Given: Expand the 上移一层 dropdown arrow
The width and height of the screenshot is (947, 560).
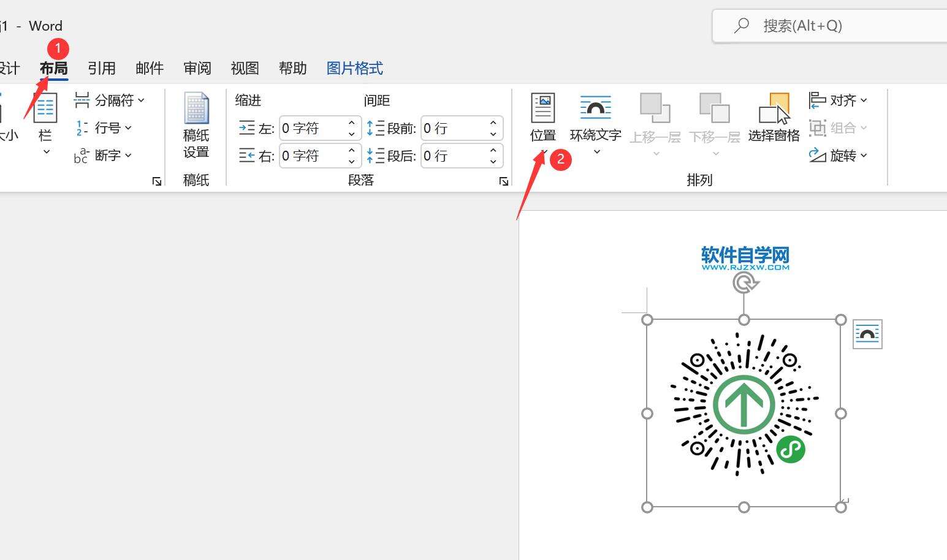Looking at the screenshot, I should 655,153.
